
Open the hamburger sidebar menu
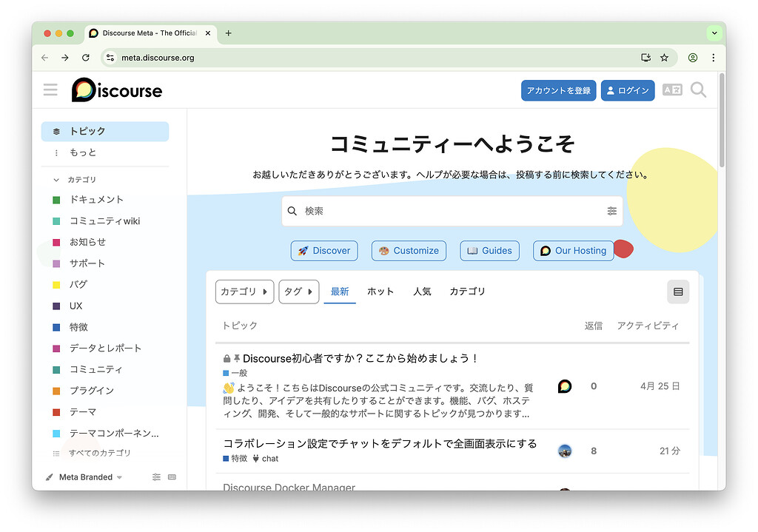[x=50, y=90]
